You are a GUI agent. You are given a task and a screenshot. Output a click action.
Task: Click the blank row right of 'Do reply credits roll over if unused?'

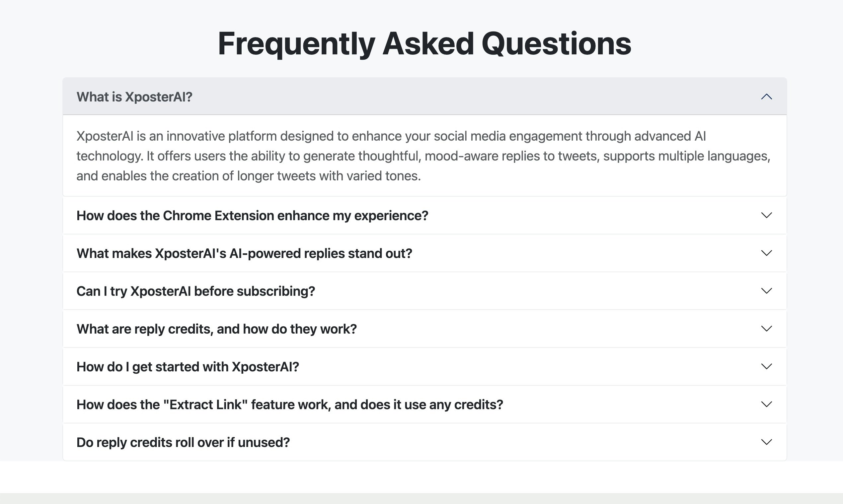[524, 442]
